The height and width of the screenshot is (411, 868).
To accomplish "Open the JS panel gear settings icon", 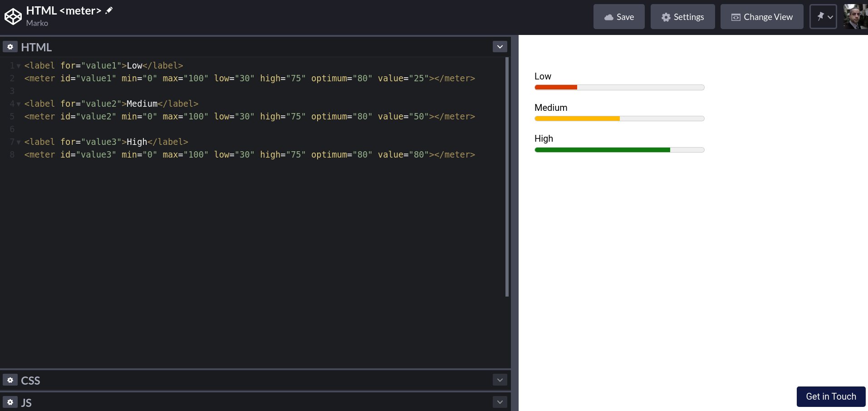I will 10,402.
